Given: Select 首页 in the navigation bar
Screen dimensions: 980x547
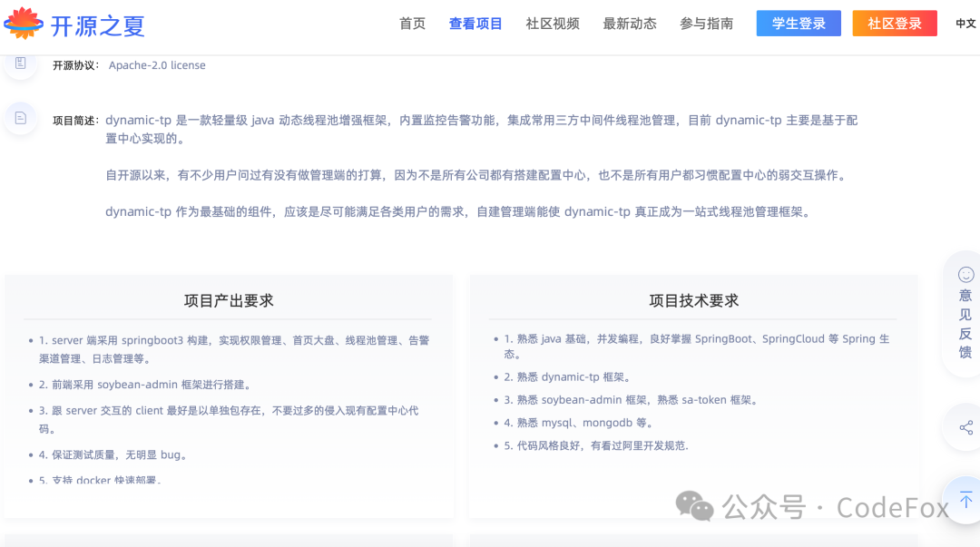Looking at the screenshot, I should 412,24.
